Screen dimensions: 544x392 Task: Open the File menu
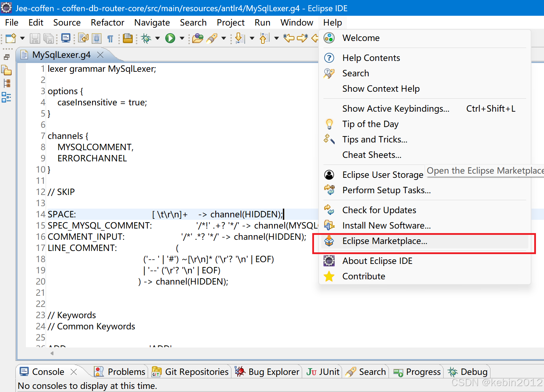tap(12, 23)
